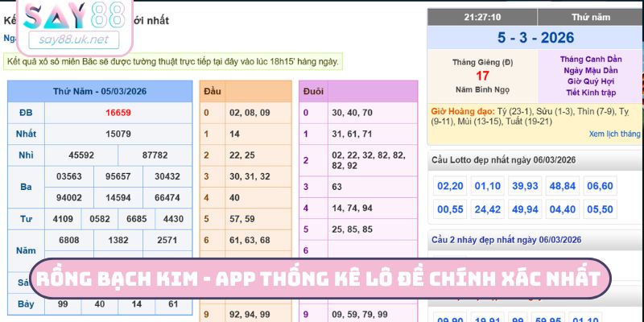
Task: Open the 49,94 lotto pair
Action: 525,209
